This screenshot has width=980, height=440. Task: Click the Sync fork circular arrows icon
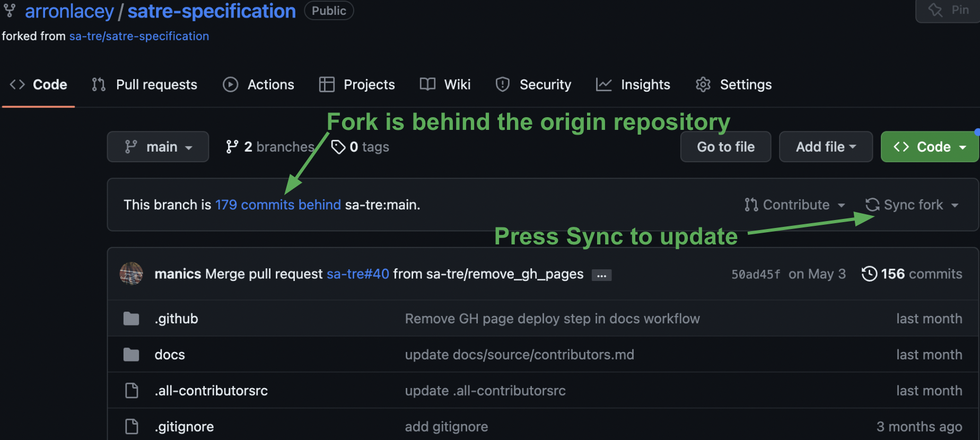click(x=872, y=205)
